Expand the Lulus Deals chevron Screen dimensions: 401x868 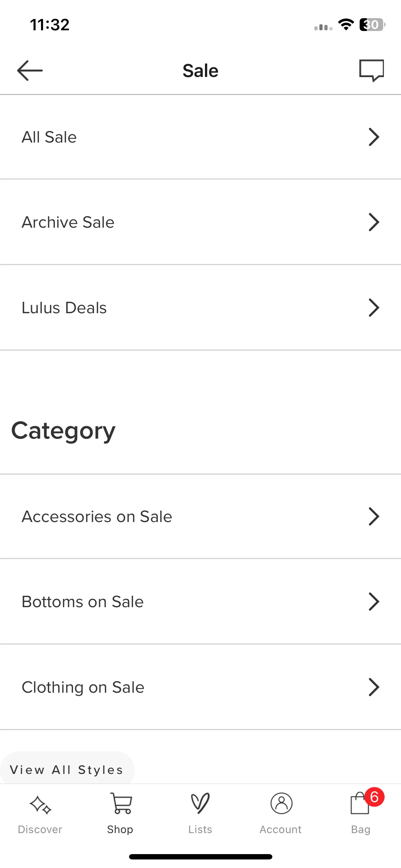[x=374, y=308]
